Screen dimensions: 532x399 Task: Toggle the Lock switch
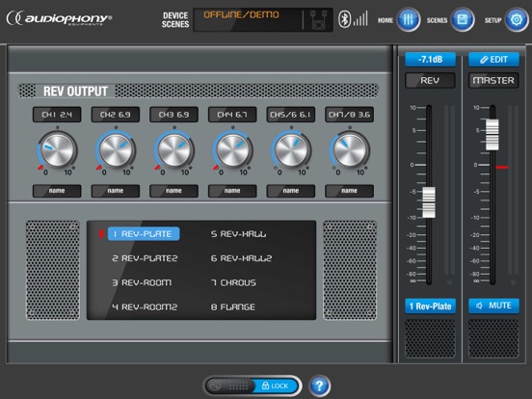pos(252,386)
